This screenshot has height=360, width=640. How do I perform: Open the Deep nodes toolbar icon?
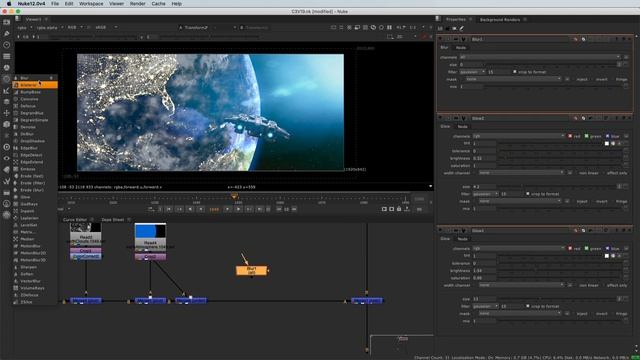pyautogui.click(x=6, y=147)
